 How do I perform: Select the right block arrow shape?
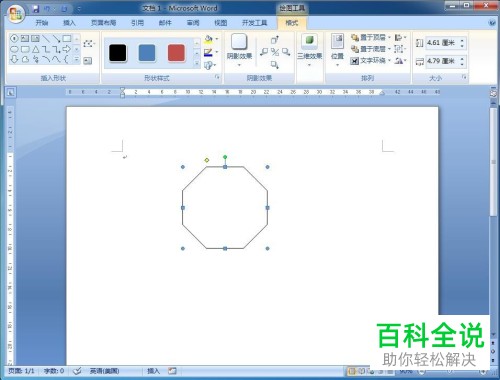[67, 49]
